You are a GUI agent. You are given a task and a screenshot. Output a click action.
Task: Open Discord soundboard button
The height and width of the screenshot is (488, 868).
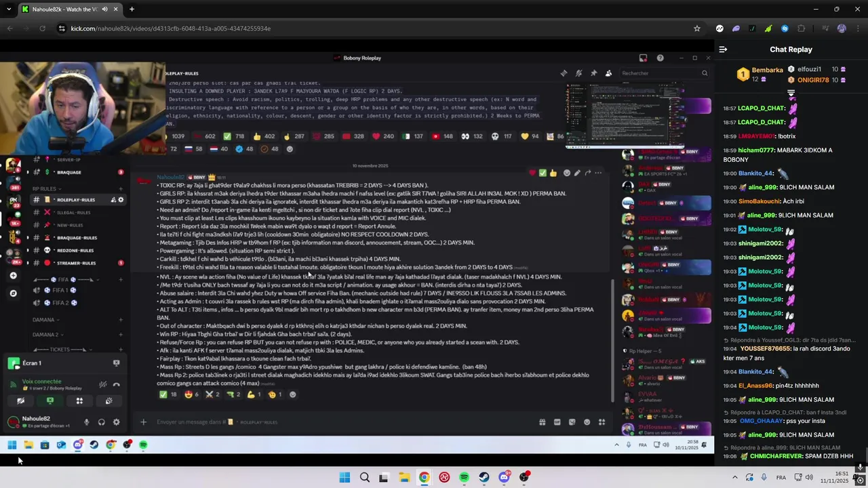109,401
